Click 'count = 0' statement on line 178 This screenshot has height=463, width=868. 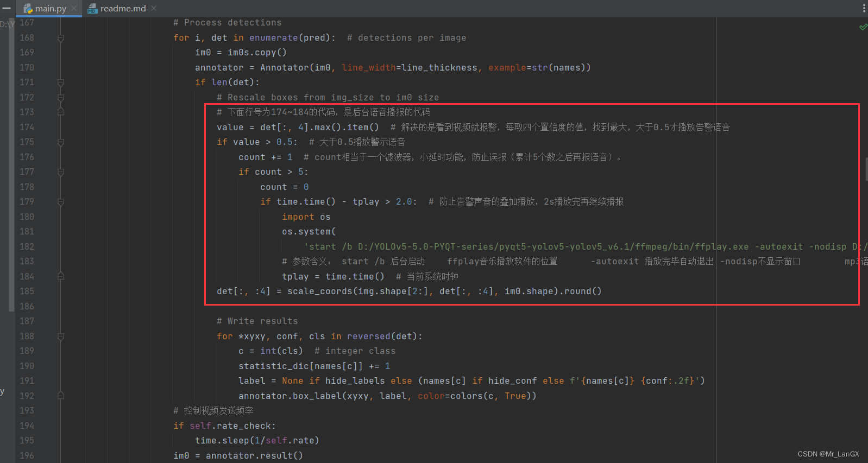[285, 187]
